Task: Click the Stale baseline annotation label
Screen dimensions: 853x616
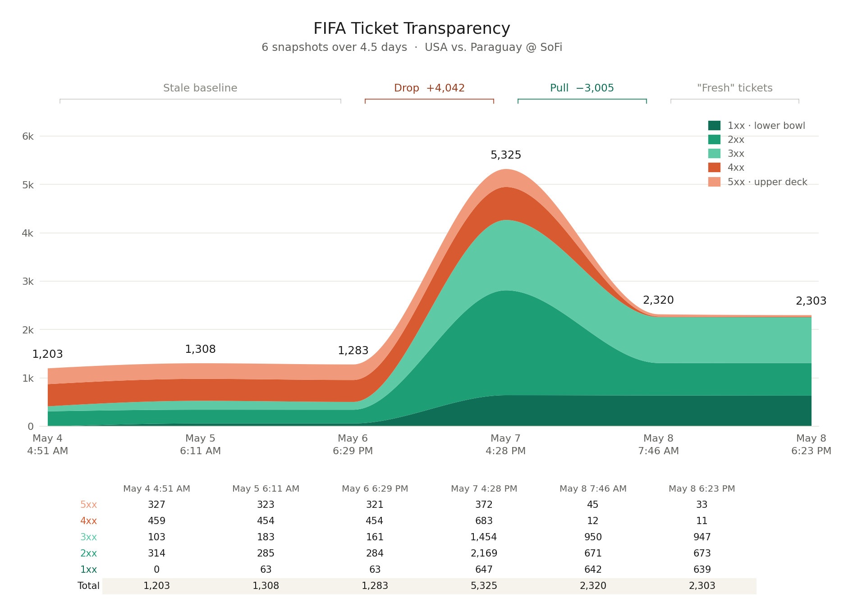Action: click(200, 88)
